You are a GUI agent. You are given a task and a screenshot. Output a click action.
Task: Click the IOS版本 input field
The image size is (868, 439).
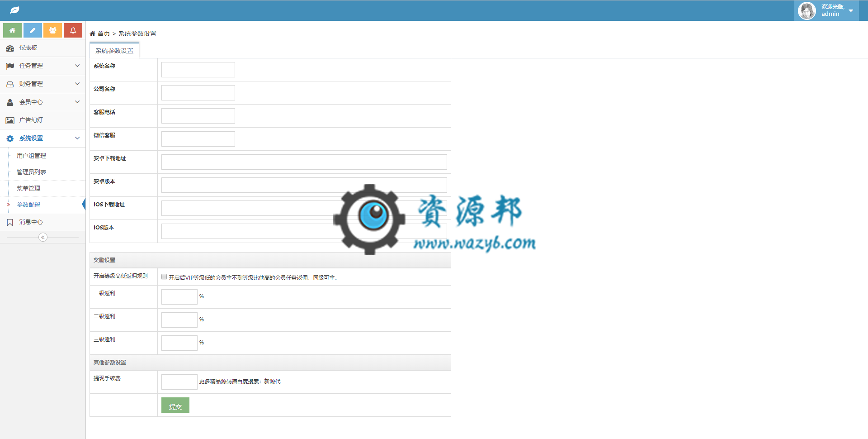click(304, 231)
